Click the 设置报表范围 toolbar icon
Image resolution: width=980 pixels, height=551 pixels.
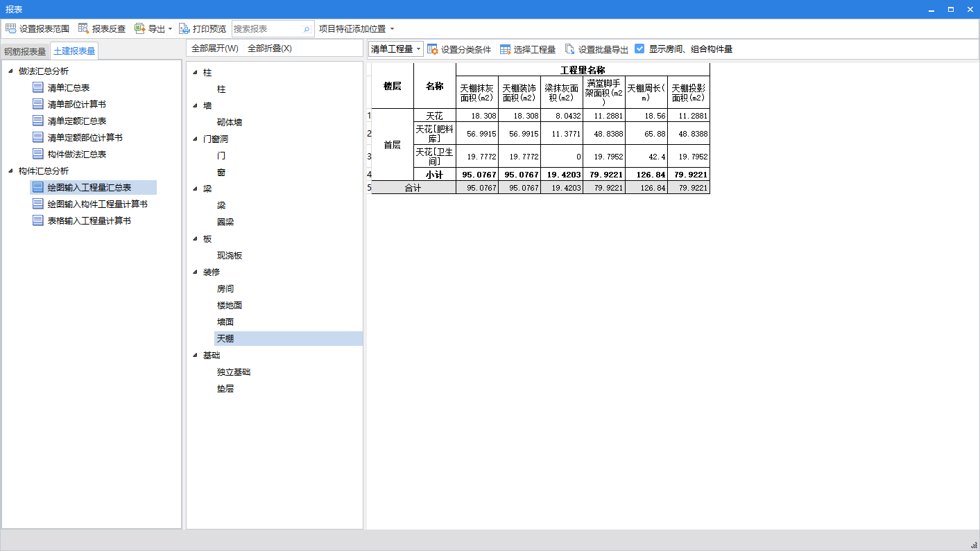[10, 28]
